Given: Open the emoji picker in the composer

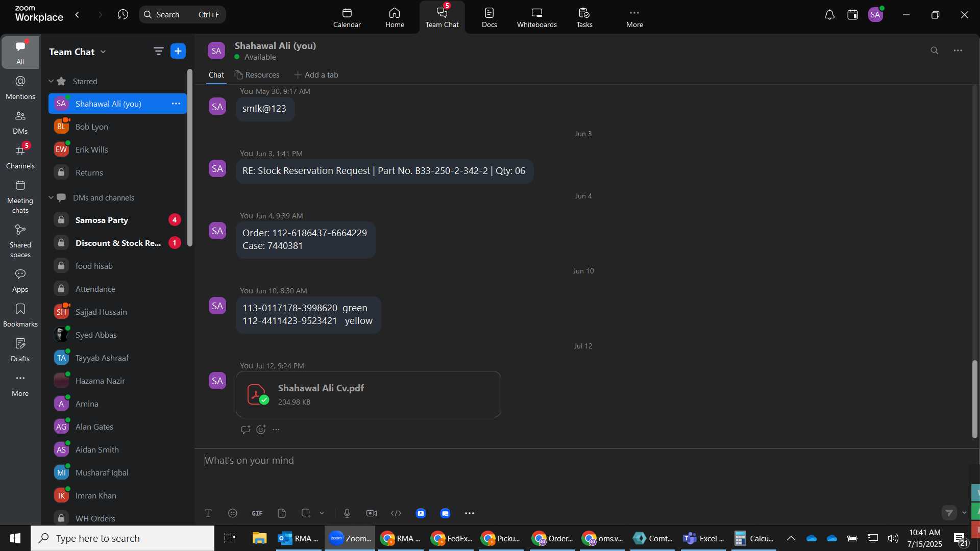Looking at the screenshot, I should (233, 513).
